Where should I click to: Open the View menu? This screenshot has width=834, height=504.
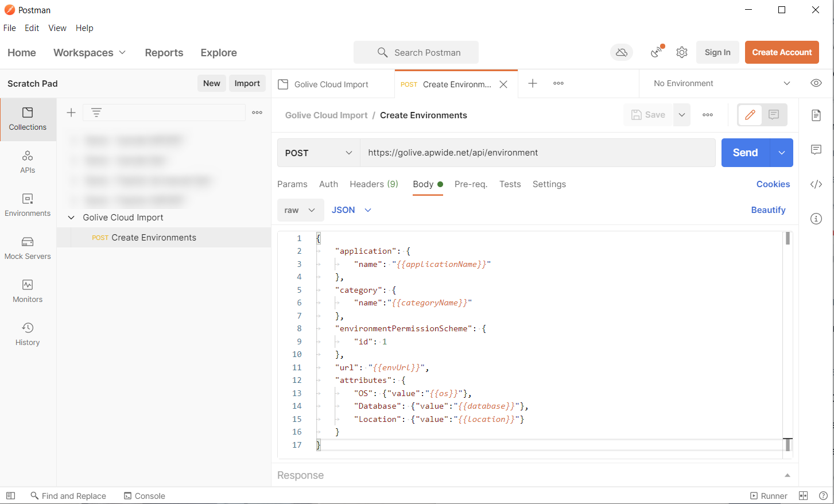[57, 28]
